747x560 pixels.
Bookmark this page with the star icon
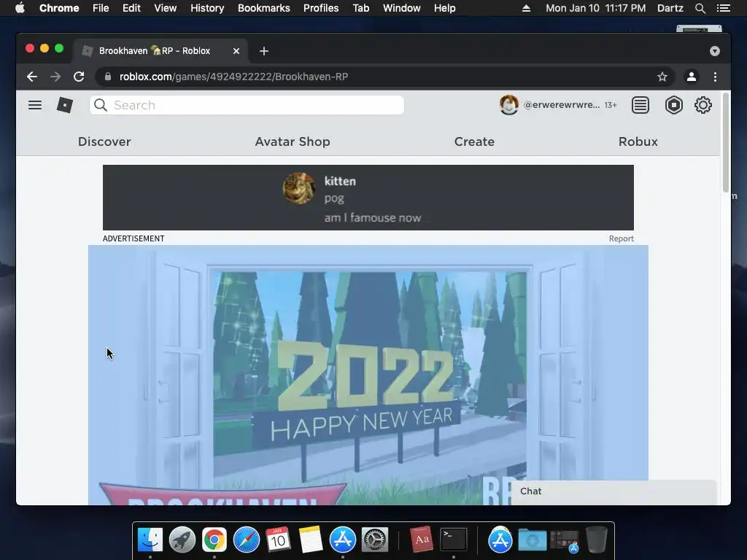pyautogui.click(x=662, y=77)
